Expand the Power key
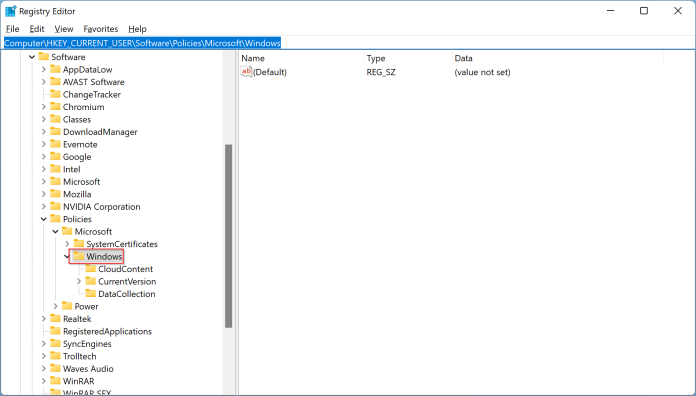696x396 pixels. [x=55, y=306]
